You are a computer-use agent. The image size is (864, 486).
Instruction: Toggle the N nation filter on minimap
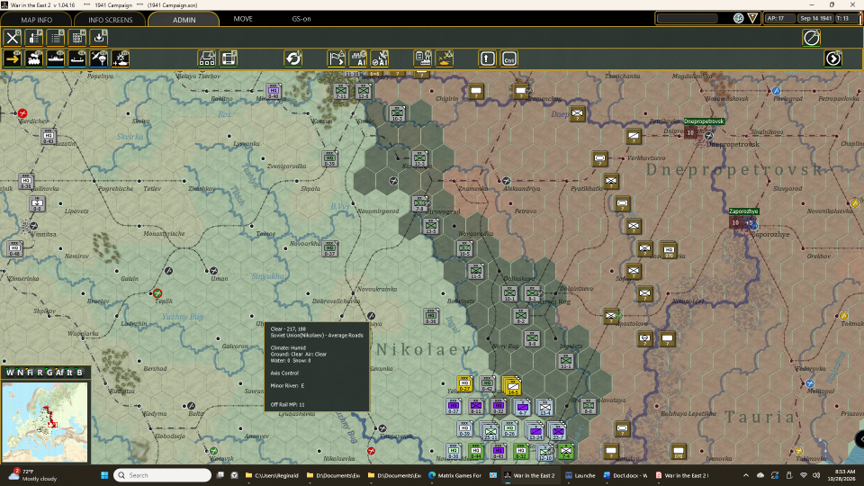20,372
